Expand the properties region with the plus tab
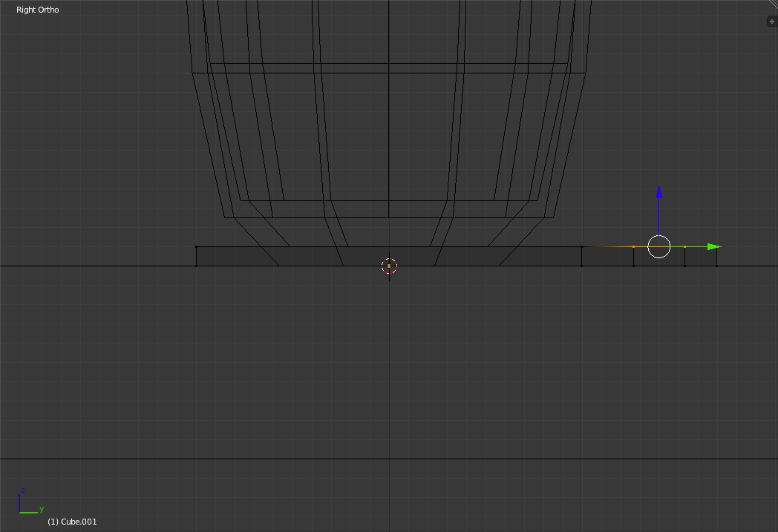778x532 pixels. coord(771,22)
